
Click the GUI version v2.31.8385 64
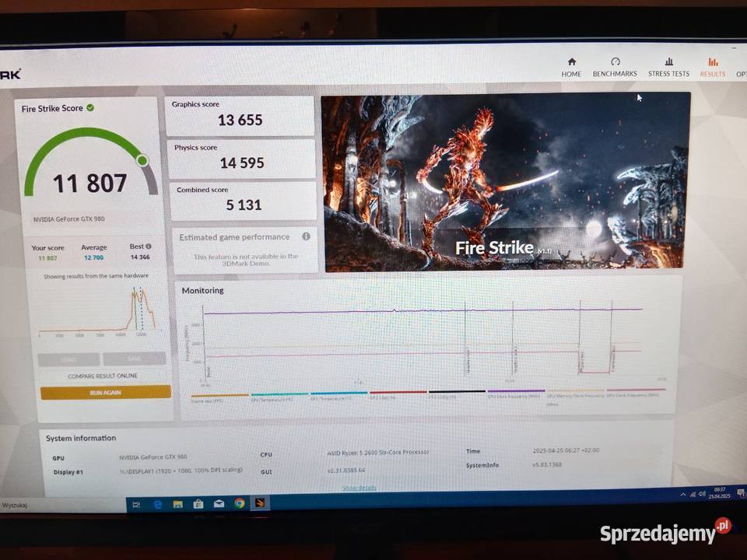pos(346,470)
